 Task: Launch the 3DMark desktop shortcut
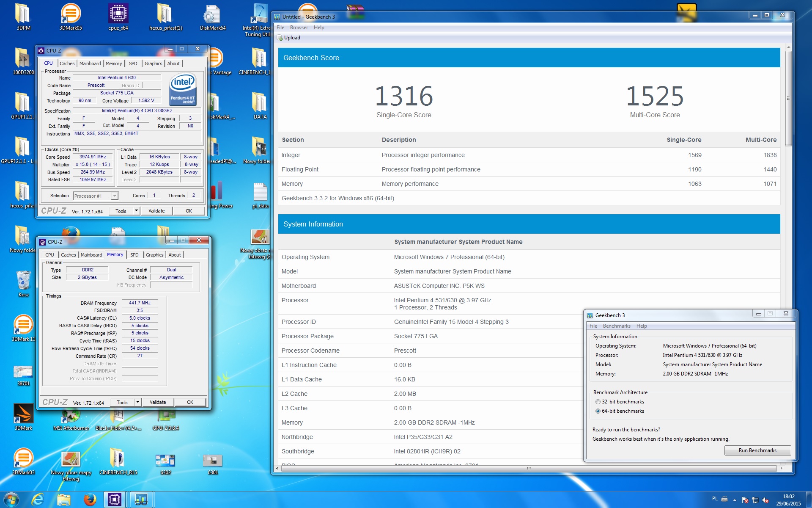click(x=23, y=417)
